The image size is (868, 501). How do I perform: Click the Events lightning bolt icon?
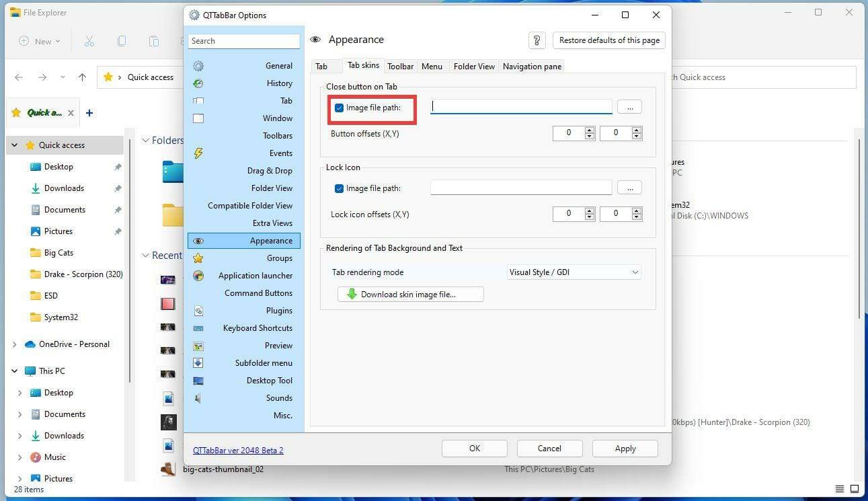[198, 153]
